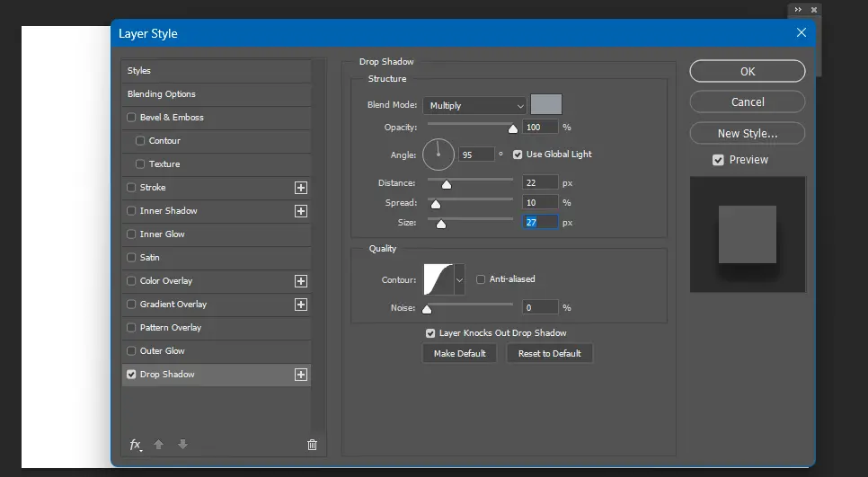Click the Angle dial control

click(438, 155)
